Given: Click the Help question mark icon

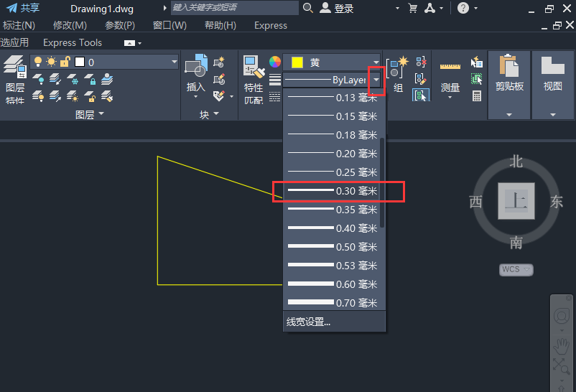Looking at the screenshot, I should tap(463, 8).
